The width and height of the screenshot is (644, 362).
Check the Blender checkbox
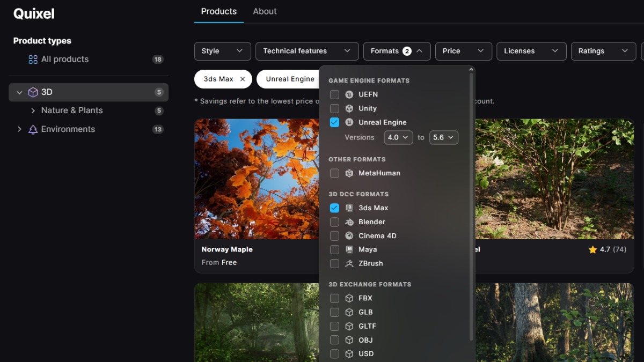click(x=334, y=222)
